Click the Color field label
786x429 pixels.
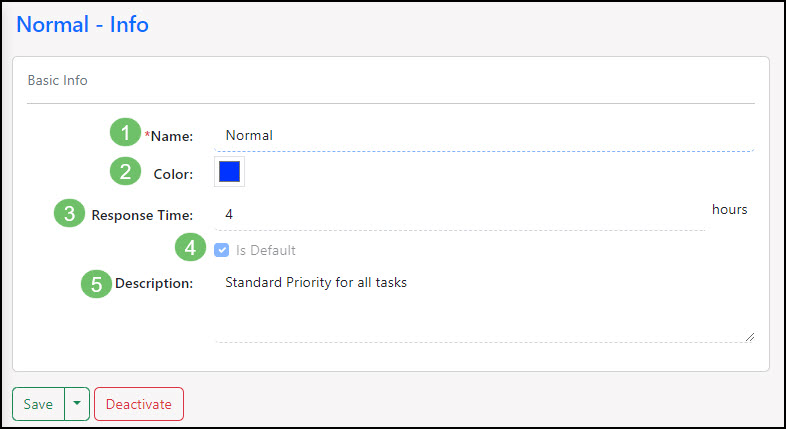(171, 174)
